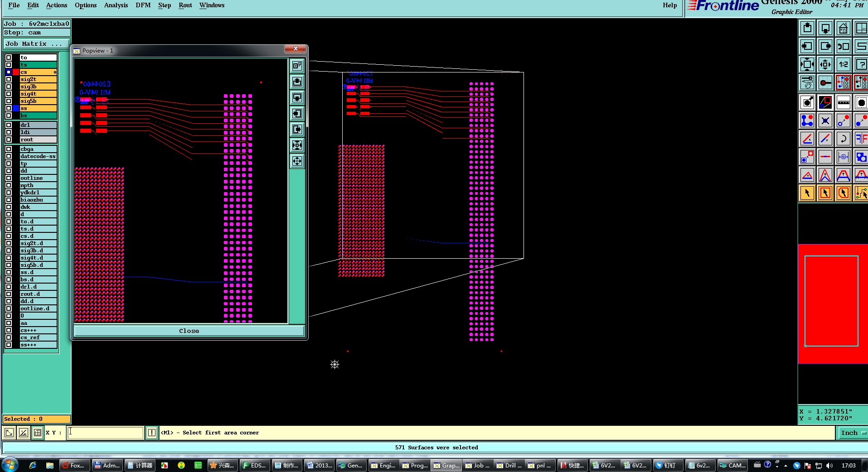Click the 1:2 zoom scale icon
The width and height of the screenshot is (868, 472).
[844, 64]
